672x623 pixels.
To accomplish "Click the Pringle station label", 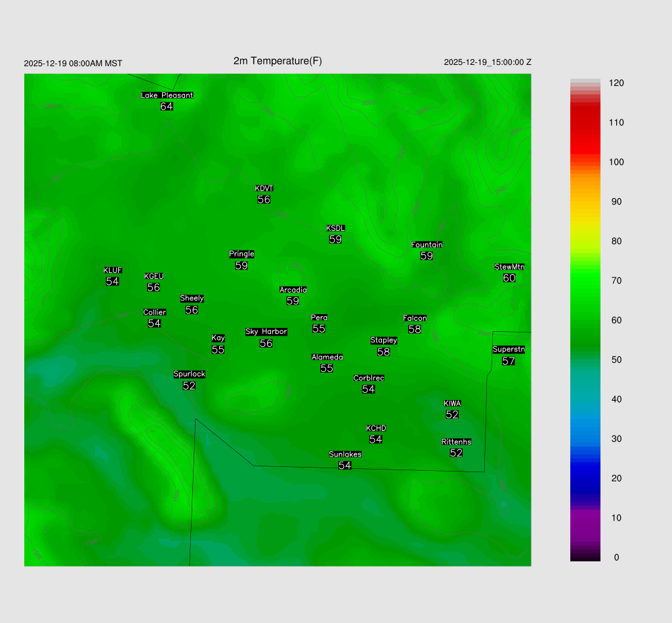I will (x=241, y=254).
